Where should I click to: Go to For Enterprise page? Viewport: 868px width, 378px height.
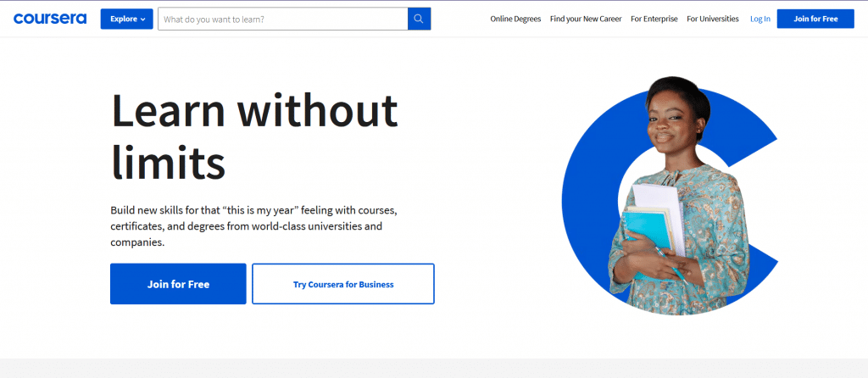[x=654, y=19]
